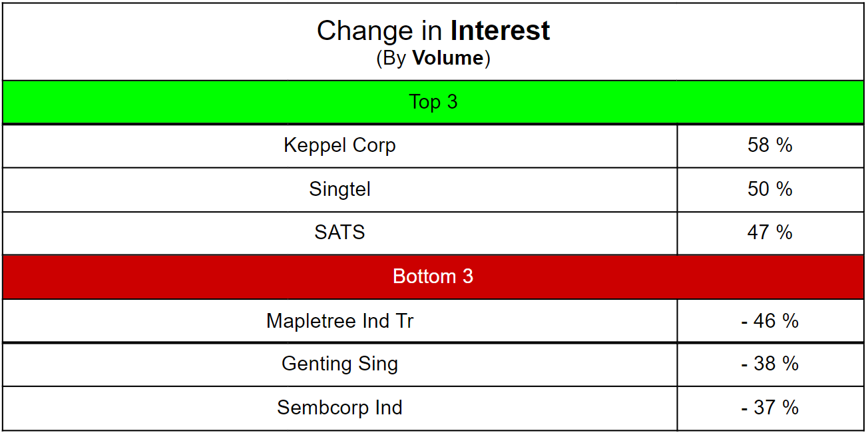Select the Keppel Corp cell
Viewport: 868px width, 435px height.
tap(340, 146)
